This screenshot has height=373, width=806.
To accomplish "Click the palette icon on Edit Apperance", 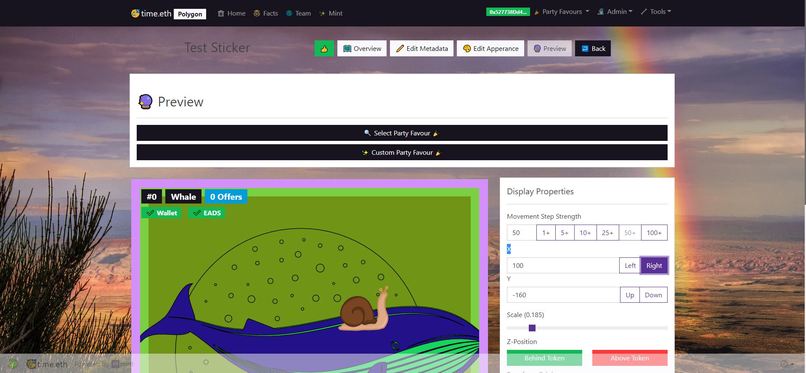I will (467, 48).
